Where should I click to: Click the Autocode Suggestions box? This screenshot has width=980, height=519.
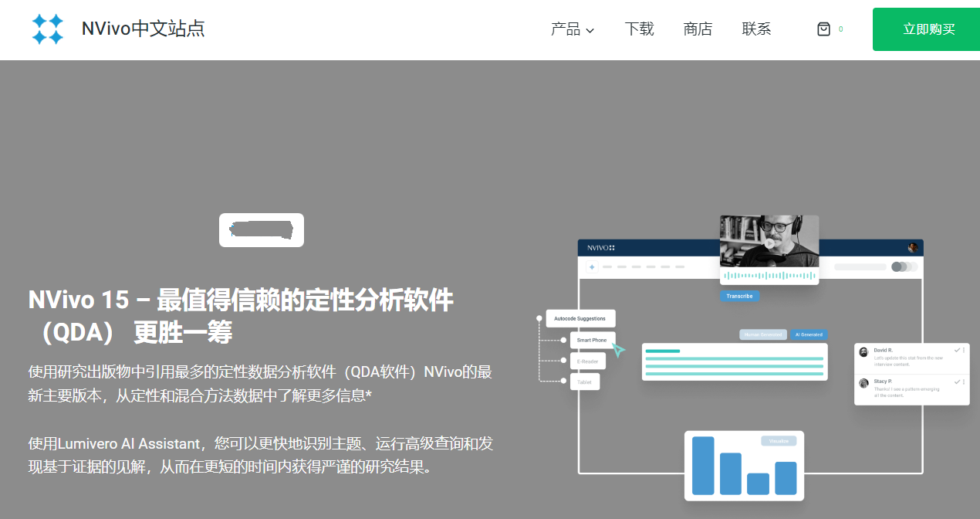coord(580,318)
